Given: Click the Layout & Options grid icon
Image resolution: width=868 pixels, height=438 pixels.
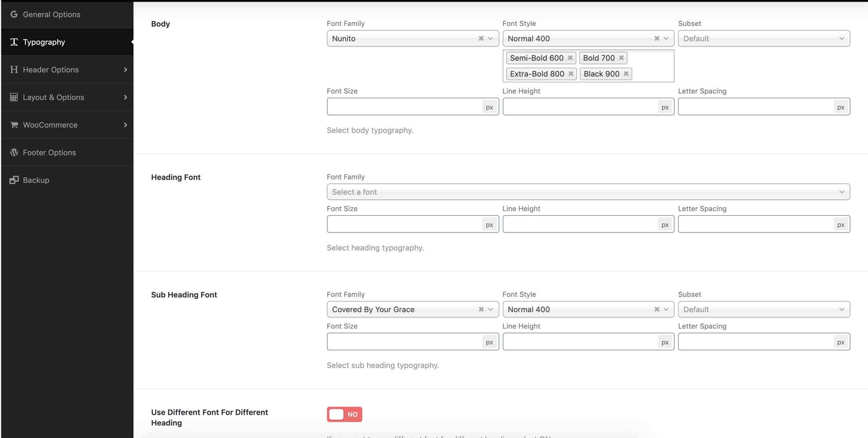Looking at the screenshot, I should pyautogui.click(x=14, y=98).
